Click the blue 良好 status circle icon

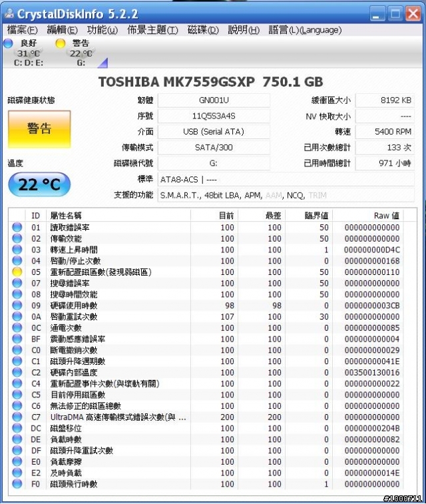(8, 43)
